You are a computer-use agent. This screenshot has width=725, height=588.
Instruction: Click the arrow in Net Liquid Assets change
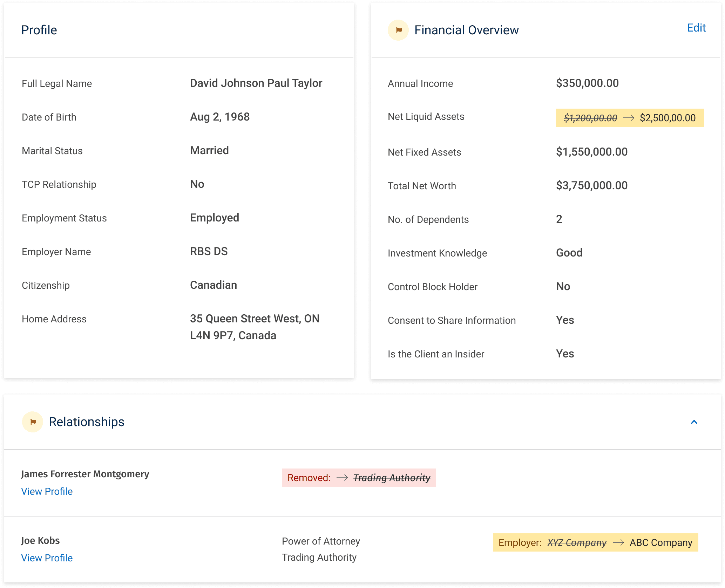[x=629, y=118]
